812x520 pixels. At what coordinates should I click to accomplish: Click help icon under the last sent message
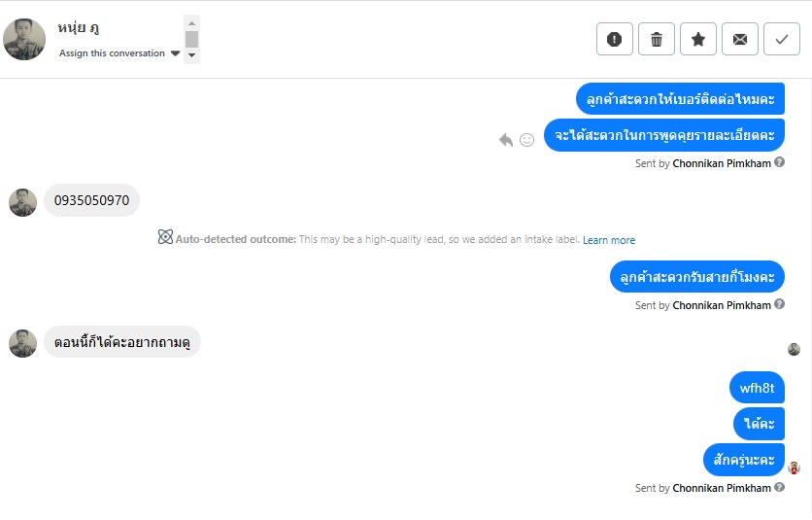(780, 487)
